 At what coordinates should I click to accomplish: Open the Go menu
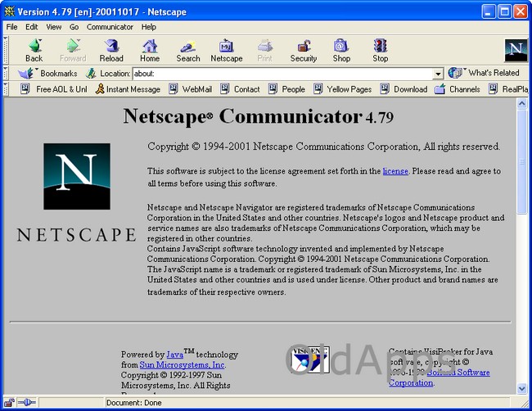74,27
